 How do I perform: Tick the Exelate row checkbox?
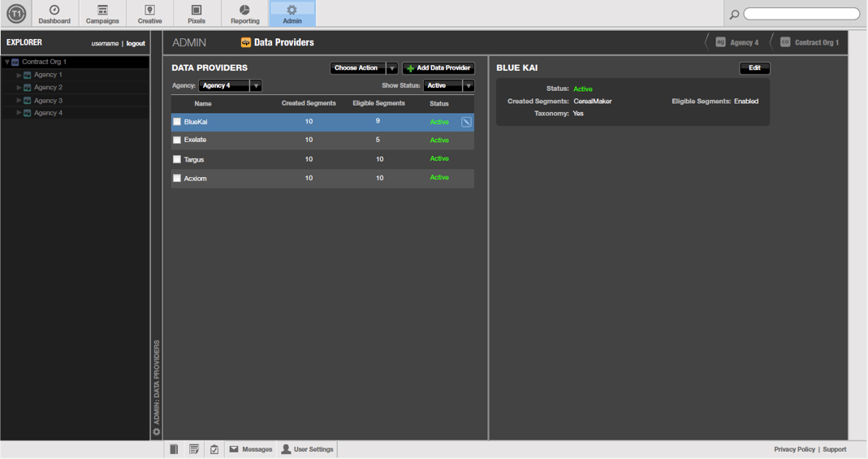[177, 140]
